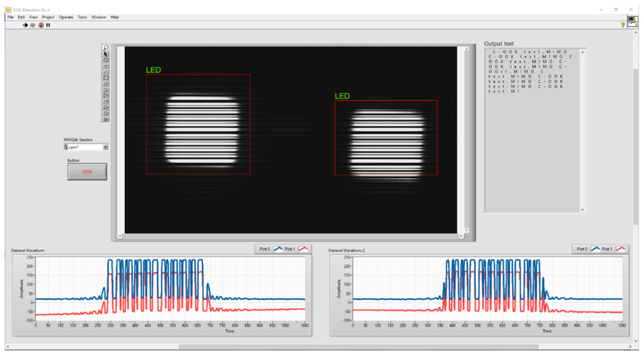Click Plot 0 label in Detrend Waveform legend
Viewport: 644px width, 354px height.
point(265,249)
